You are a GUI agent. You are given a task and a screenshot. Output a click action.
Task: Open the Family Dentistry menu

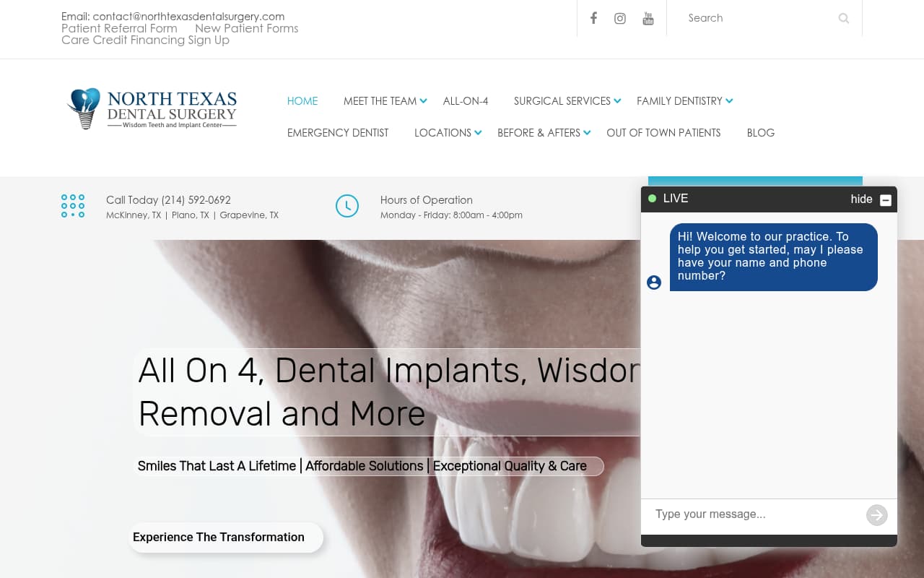(679, 101)
